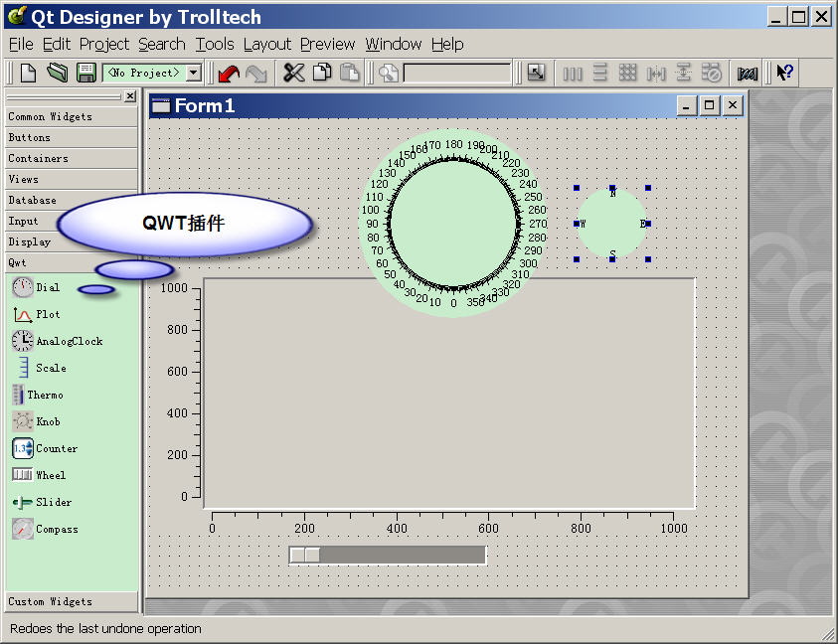
Task: Click the New file toolbar icon
Action: tap(29, 73)
